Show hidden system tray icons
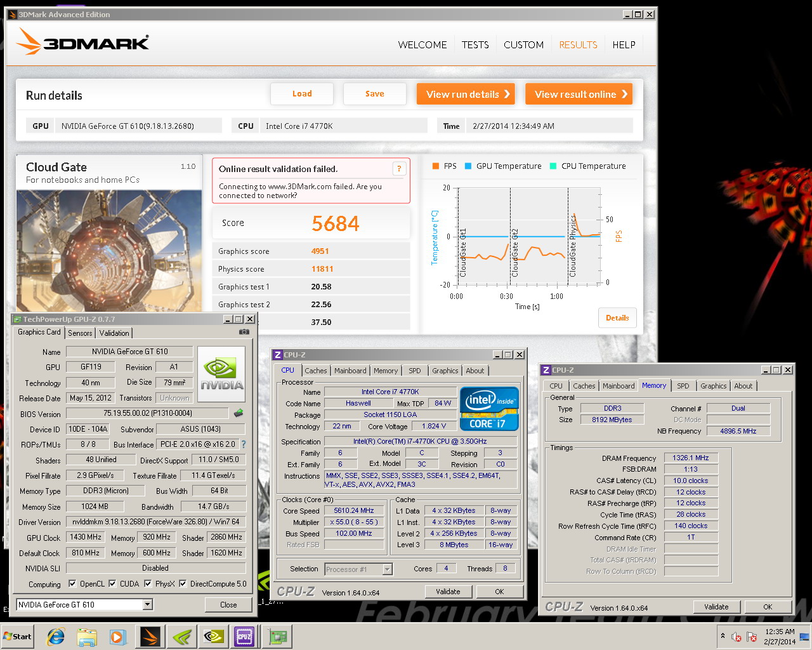The height and width of the screenshot is (650, 812). coord(723,636)
